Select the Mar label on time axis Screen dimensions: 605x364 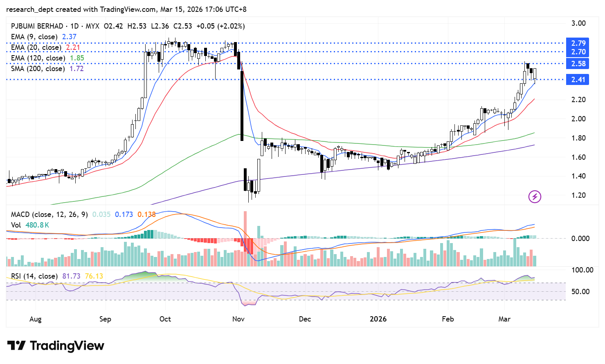click(x=504, y=319)
